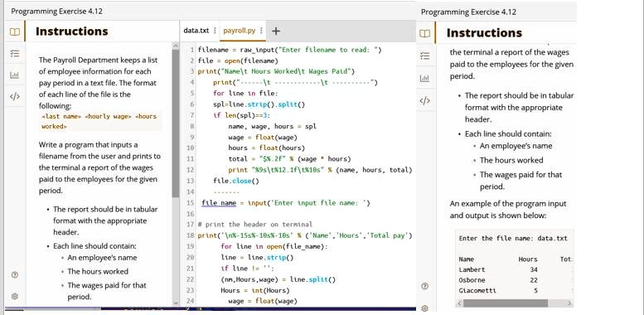This screenshot has width=644, height=315.
Task: Click the help question mark in left sidebar
Action: (14, 275)
